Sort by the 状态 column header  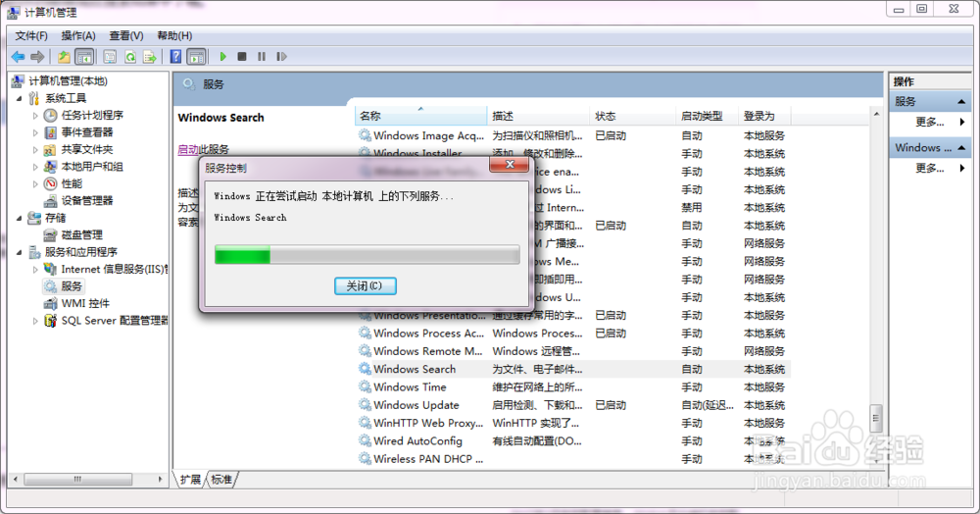tap(632, 116)
